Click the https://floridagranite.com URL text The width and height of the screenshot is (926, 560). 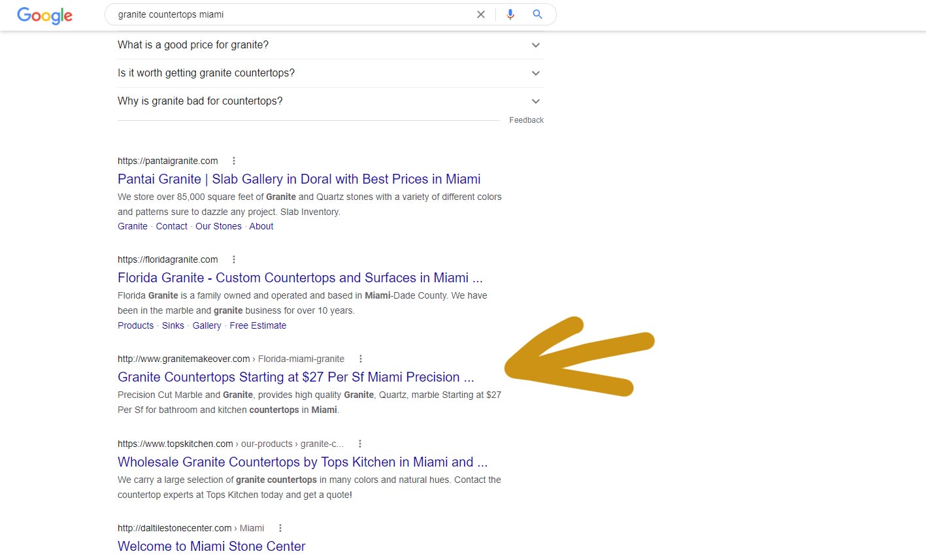point(168,259)
